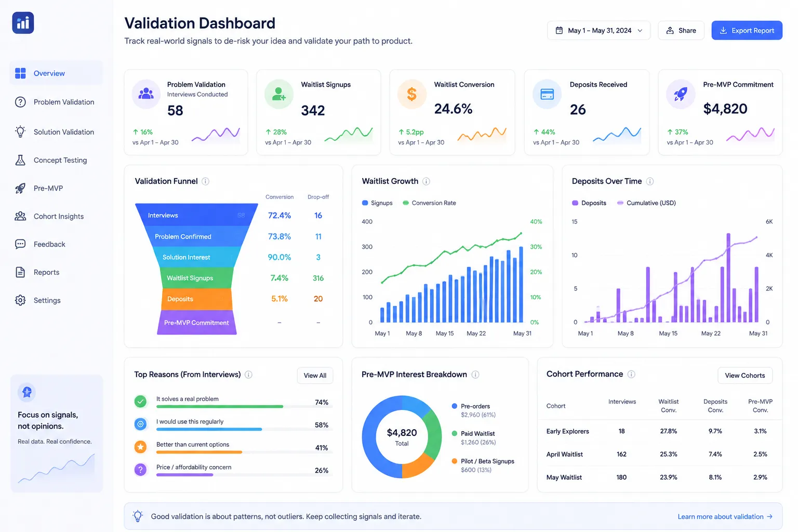
Task: Click View All in Top Reasons
Action: pyautogui.click(x=315, y=376)
